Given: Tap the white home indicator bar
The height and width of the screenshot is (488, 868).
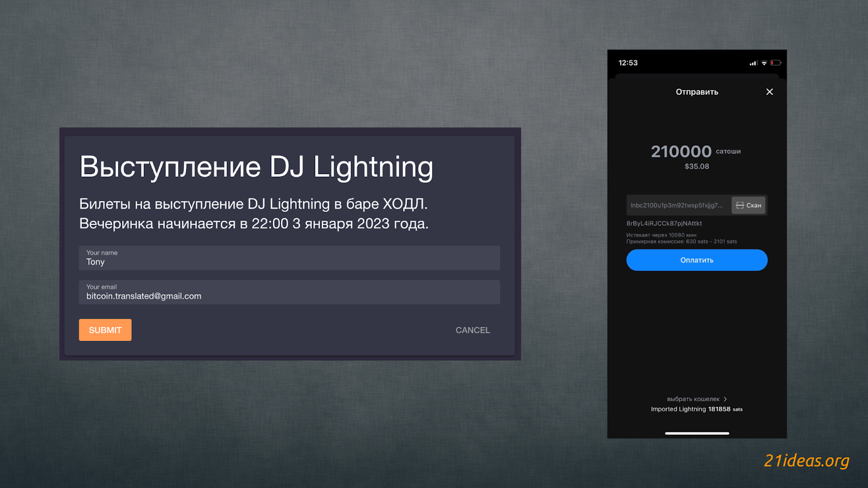Looking at the screenshot, I should (x=697, y=433).
